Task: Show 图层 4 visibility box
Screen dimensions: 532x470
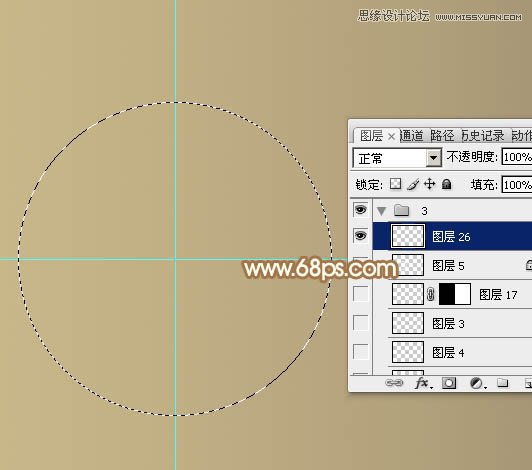Action: pyautogui.click(x=360, y=352)
